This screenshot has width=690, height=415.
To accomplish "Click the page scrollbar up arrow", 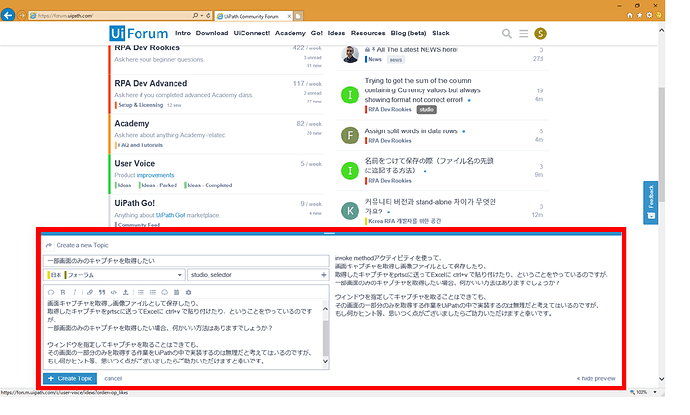I will [x=661, y=30].
